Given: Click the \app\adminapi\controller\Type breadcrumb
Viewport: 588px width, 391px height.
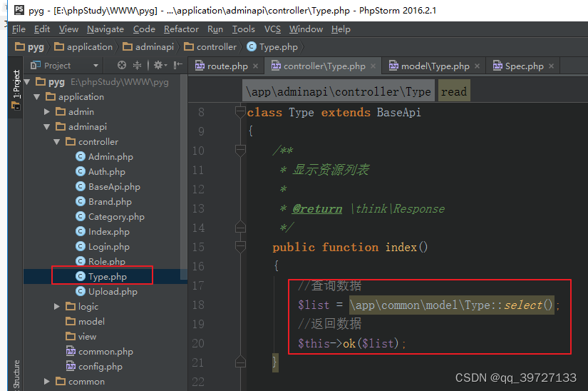Looking at the screenshot, I should [339, 91].
